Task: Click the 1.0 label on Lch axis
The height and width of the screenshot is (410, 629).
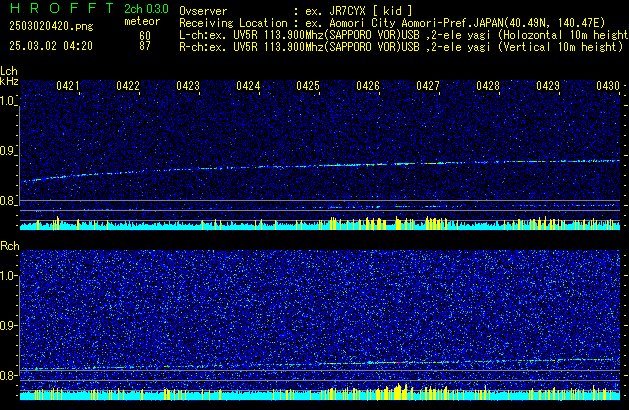Action: pos(8,101)
